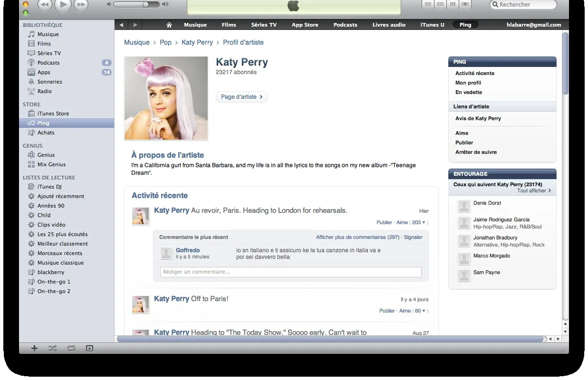Toggle repeat mode at the bottom bar
Image resolution: width=588 pixels, height=380 pixels.
pos(71,348)
